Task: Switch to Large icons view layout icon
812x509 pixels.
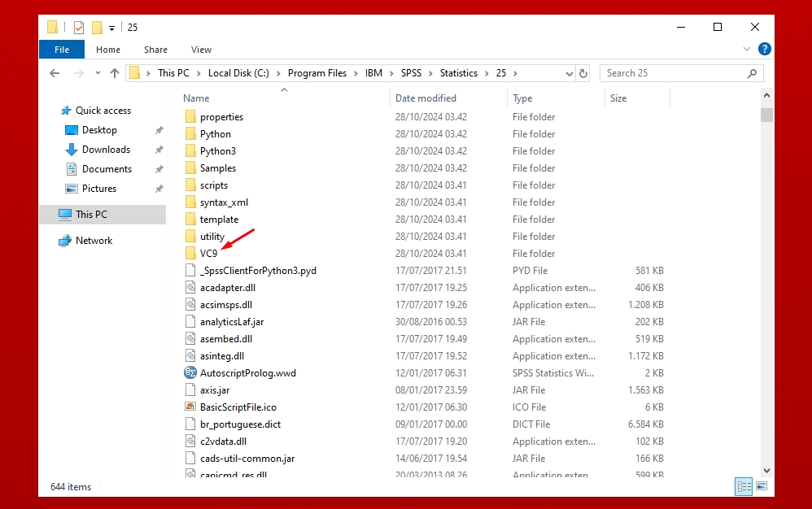Action: click(762, 486)
